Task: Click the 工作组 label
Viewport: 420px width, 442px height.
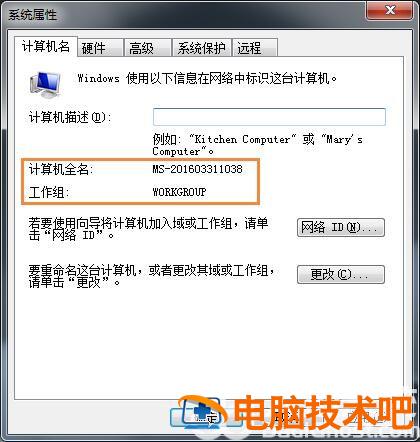Action: (49, 192)
